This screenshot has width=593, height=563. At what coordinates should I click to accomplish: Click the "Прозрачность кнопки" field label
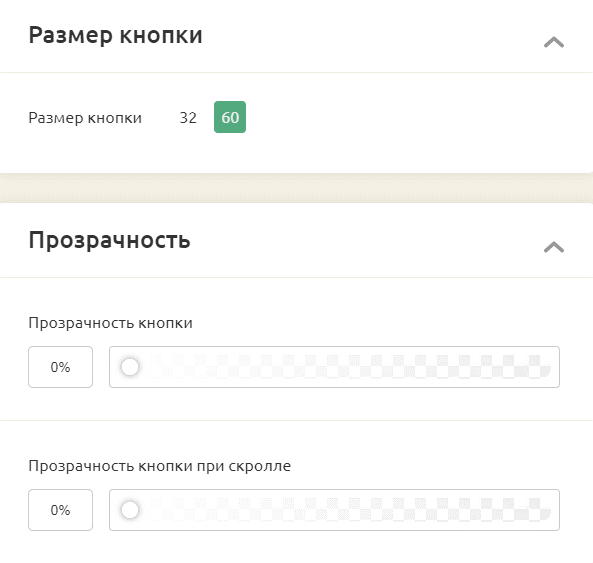(110, 323)
